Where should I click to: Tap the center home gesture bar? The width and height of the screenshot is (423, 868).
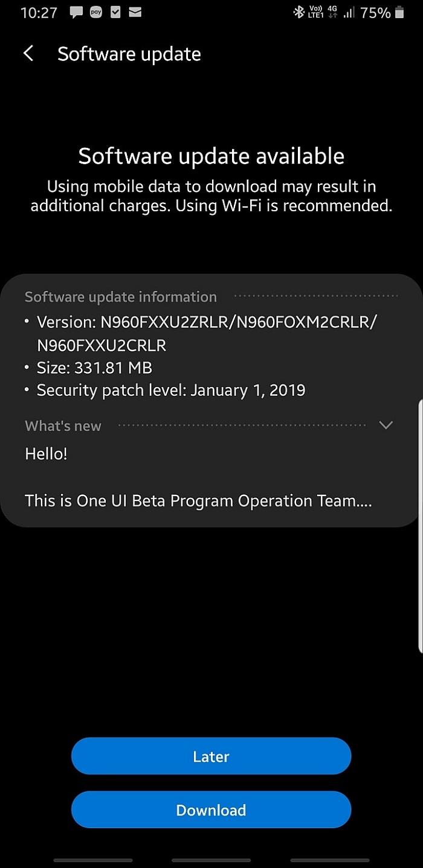[x=211, y=860]
